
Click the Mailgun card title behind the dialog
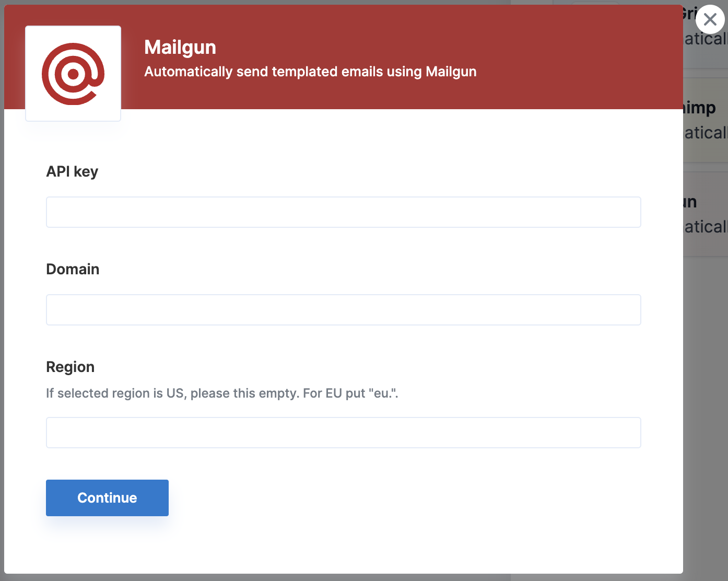pos(690,202)
